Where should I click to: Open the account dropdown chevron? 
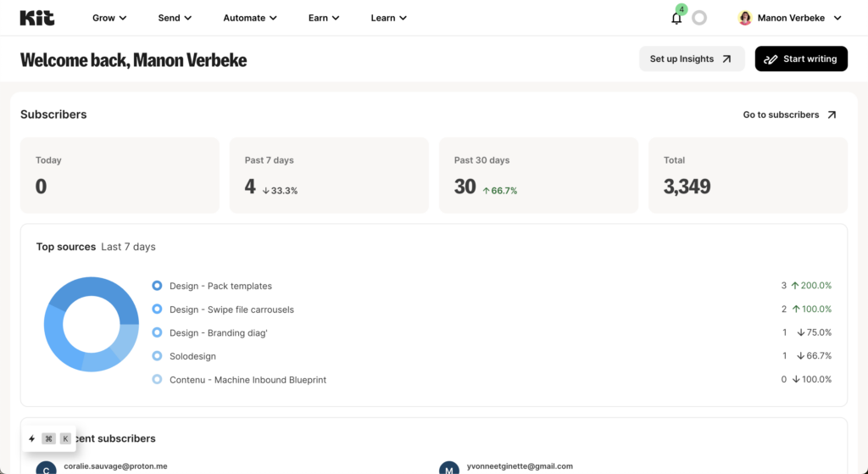(x=837, y=18)
